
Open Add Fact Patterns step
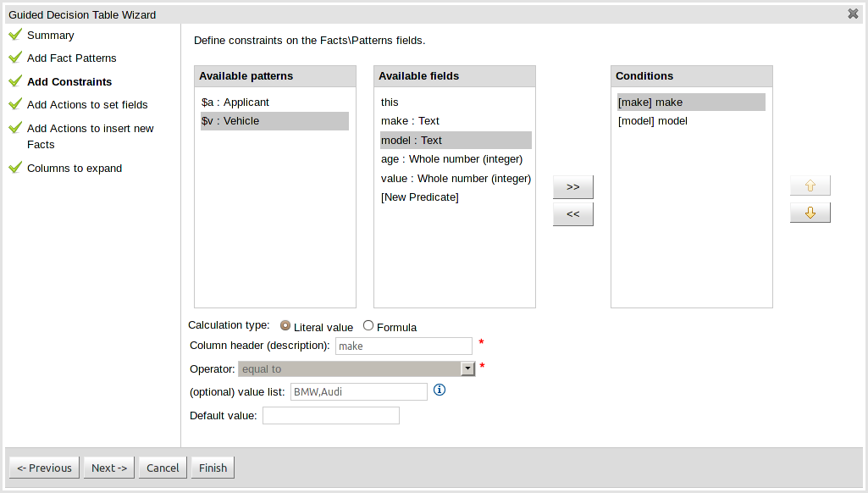71,58
